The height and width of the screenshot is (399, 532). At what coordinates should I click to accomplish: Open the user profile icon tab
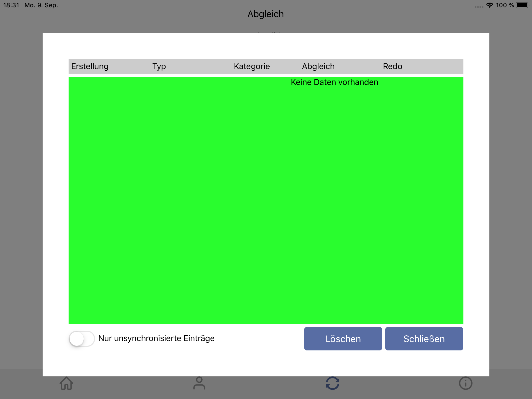pos(199,383)
